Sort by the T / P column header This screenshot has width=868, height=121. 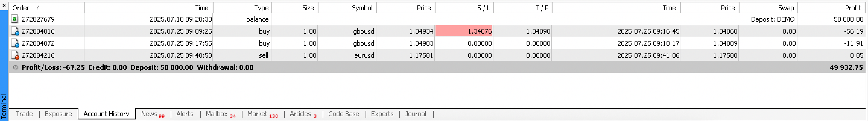[523, 8]
